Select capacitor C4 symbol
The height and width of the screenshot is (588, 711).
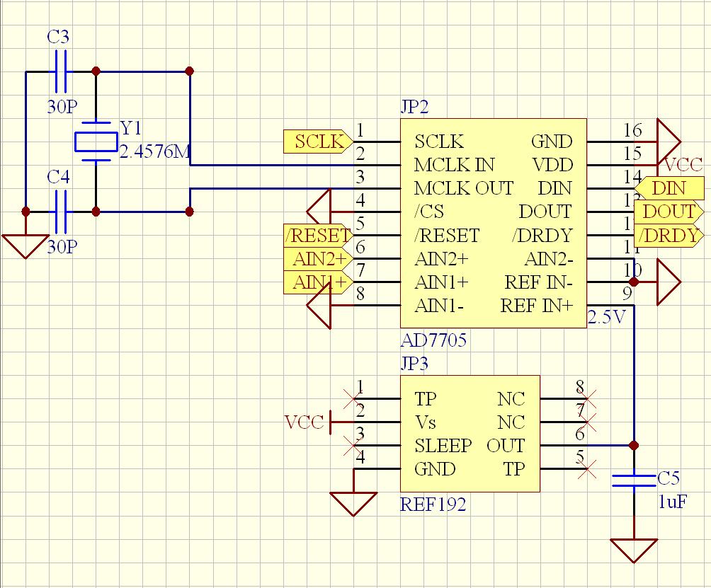click(x=60, y=210)
